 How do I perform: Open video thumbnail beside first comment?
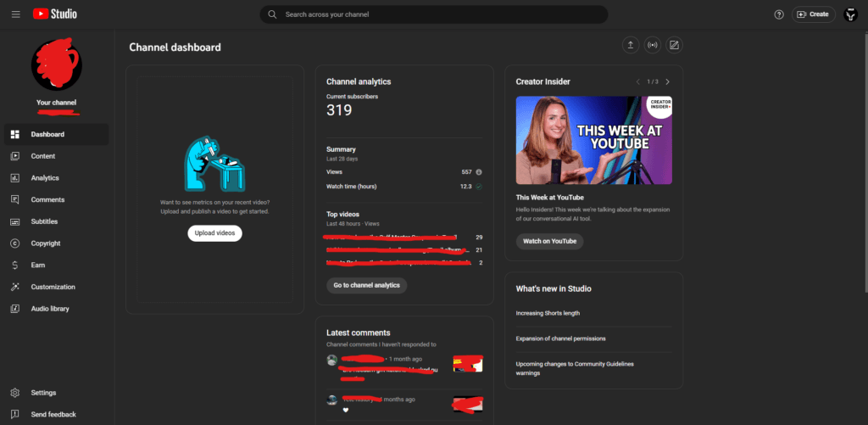tap(468, 363)
